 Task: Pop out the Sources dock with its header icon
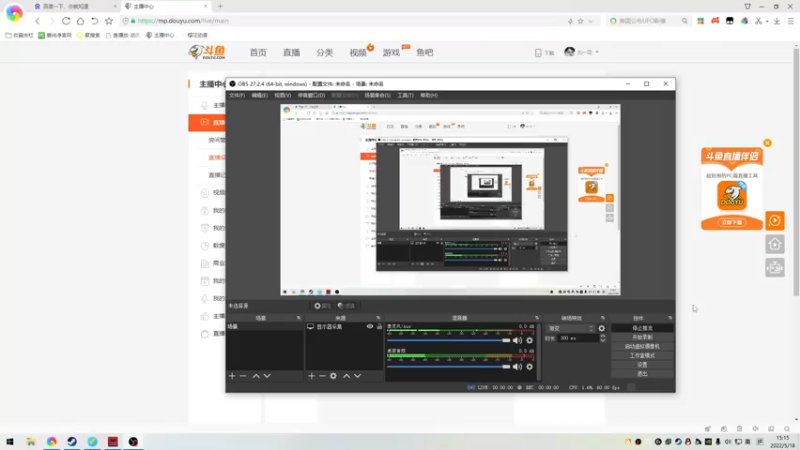378,318
